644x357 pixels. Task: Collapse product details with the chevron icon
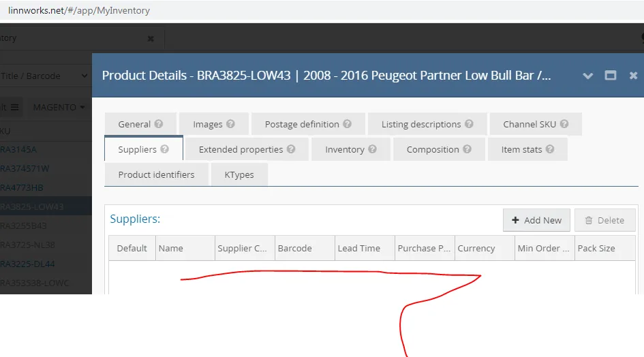587,76
